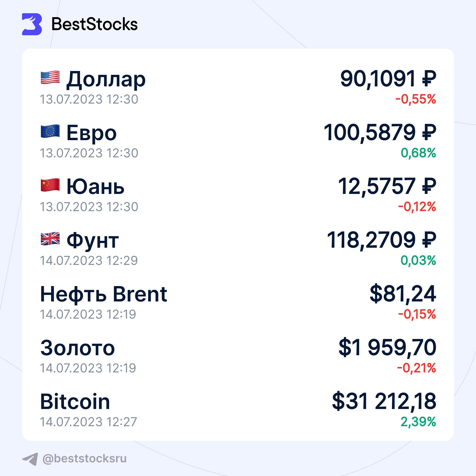This screenshot has height=476, width=476.
Task: Click the BestStocks logo icon
Action: (32, 24)
